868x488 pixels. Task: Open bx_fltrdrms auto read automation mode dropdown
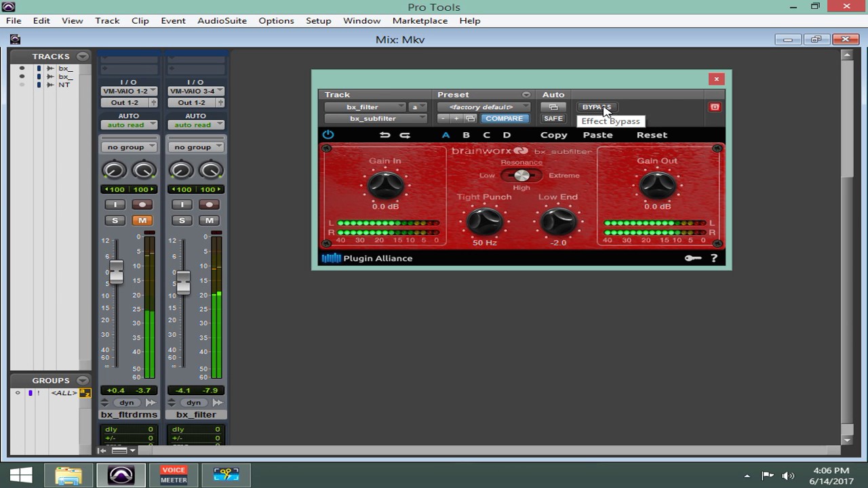(129, 125)
